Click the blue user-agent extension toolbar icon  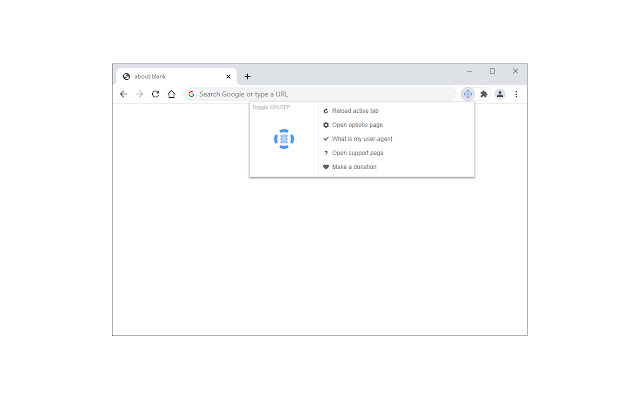click(468, 94)
